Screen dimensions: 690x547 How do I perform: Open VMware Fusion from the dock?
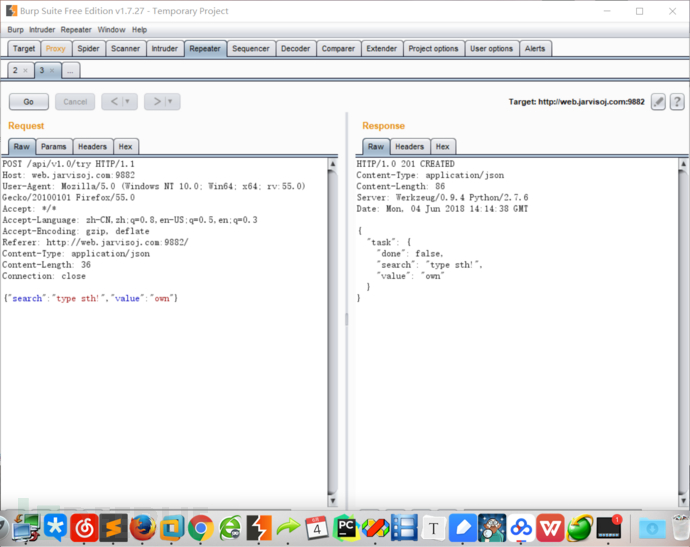click(x=172, y=527)
